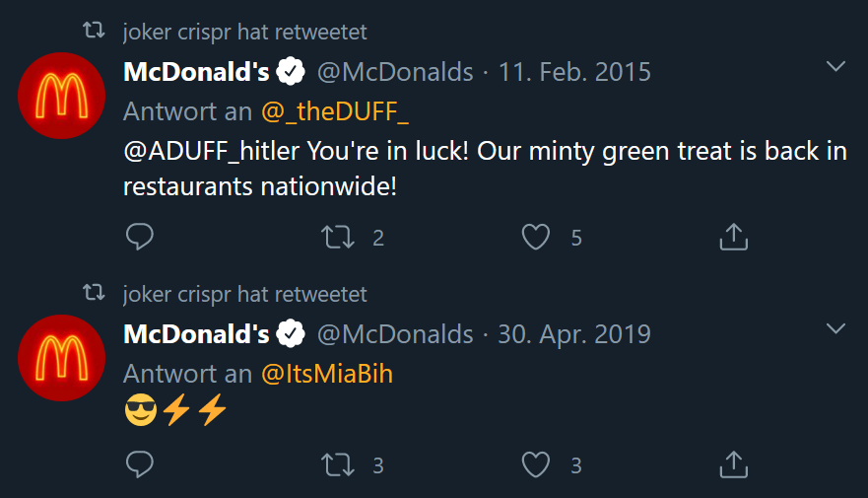Share the 30. Apr. 2019 tweet
The width and height of the screenshot is (868, 498).
pos(733,464)
